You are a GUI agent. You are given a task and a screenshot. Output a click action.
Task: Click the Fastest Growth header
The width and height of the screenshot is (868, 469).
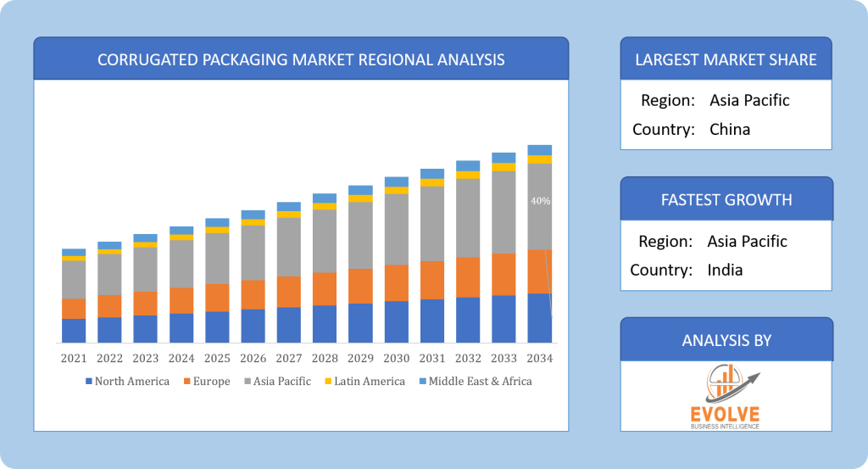tap(726, 200)
